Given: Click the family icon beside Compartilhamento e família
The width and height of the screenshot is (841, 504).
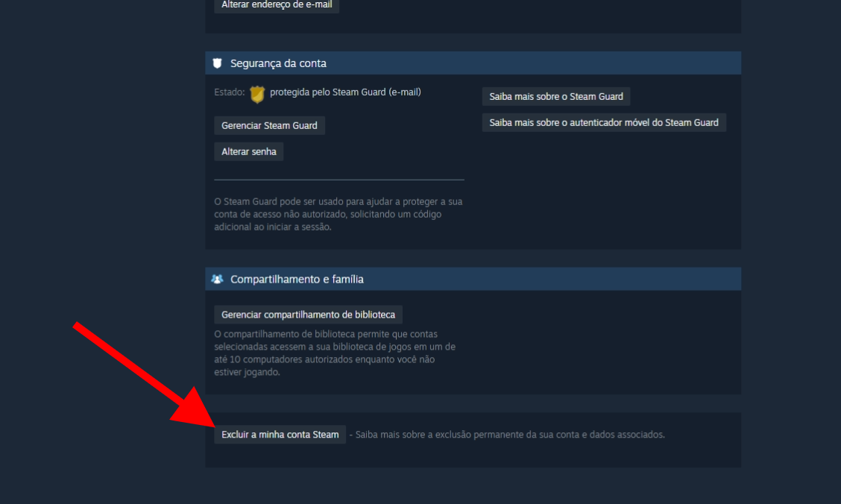Looking at the screenshot, I should tap(217, 279).
